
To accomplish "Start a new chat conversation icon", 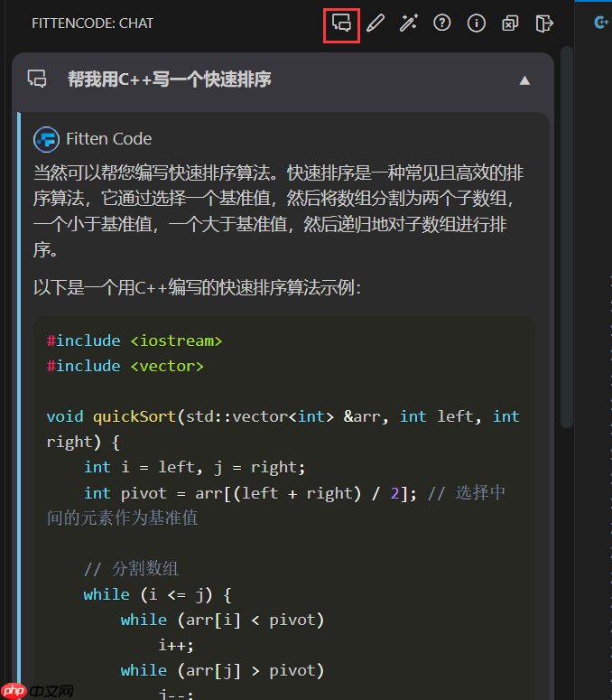I will point(341,23).
